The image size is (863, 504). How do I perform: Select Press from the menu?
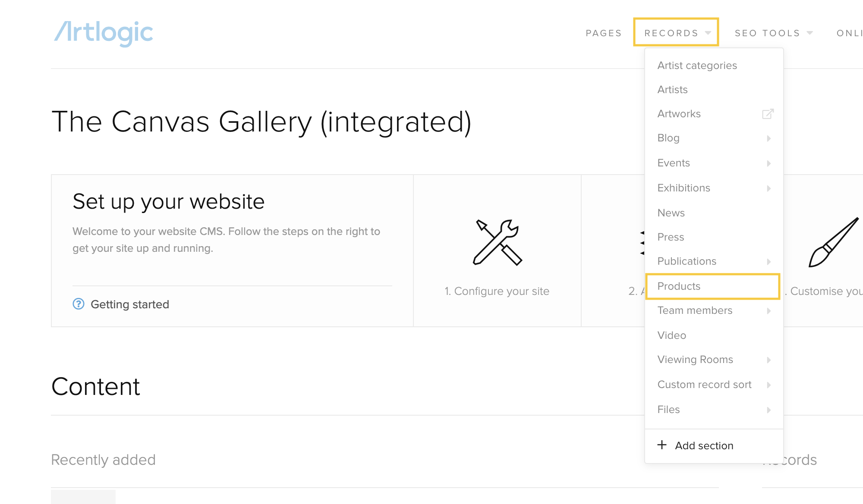coord(714,237)
